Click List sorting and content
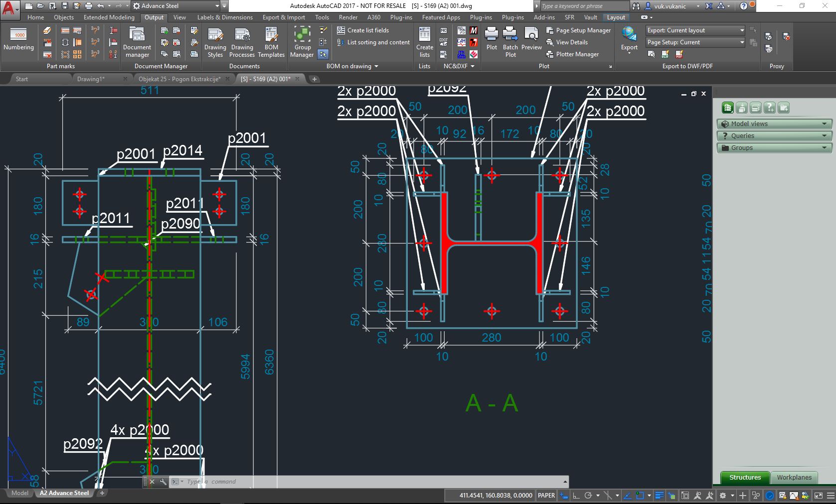The height and width of the screenshot is (504, 836). (x=373, y=42)
